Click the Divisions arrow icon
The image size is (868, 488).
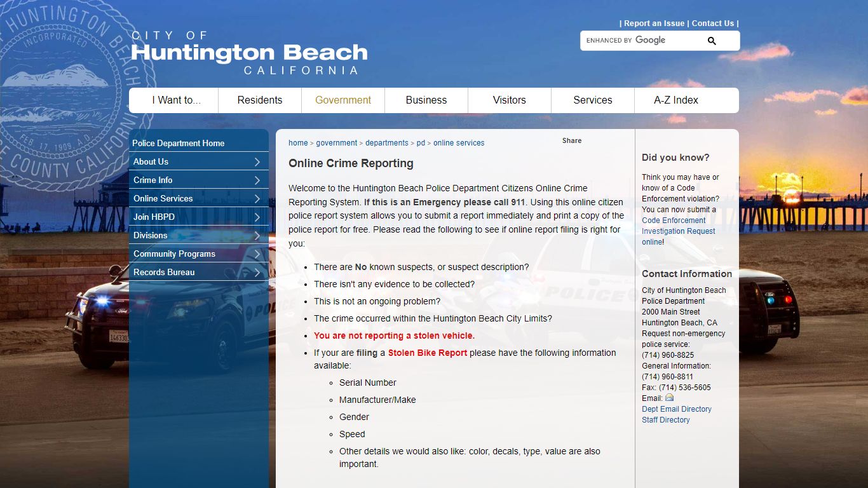click(257, 235)
